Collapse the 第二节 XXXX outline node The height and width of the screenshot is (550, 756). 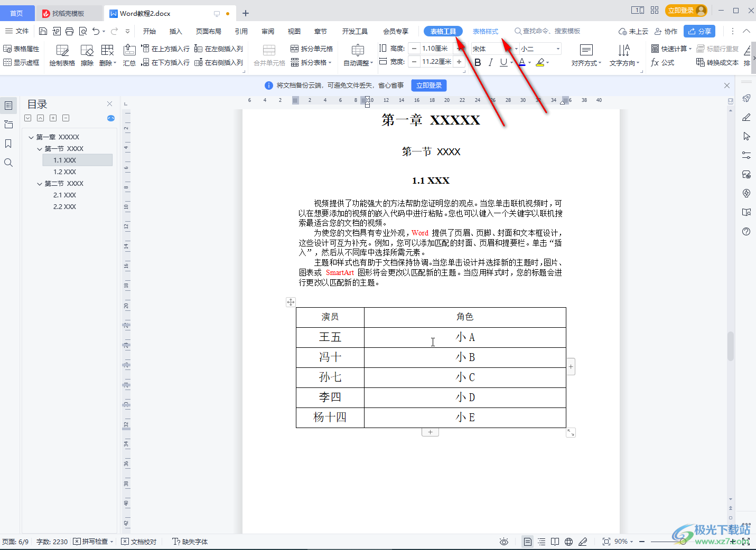(x=40, y=184)
